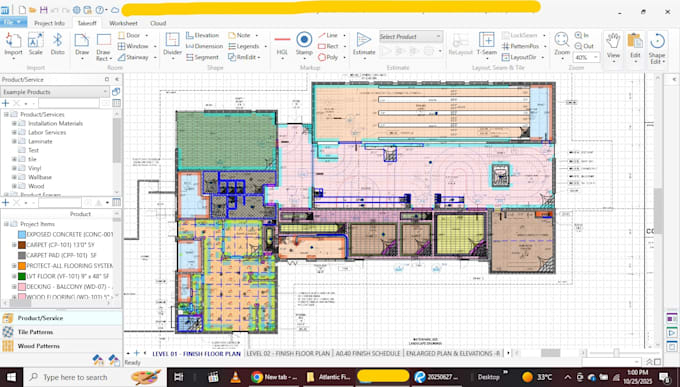Open the Scale tool
Image resolution: width=680 pixels, height=387 pixels.
pos(36,44)
